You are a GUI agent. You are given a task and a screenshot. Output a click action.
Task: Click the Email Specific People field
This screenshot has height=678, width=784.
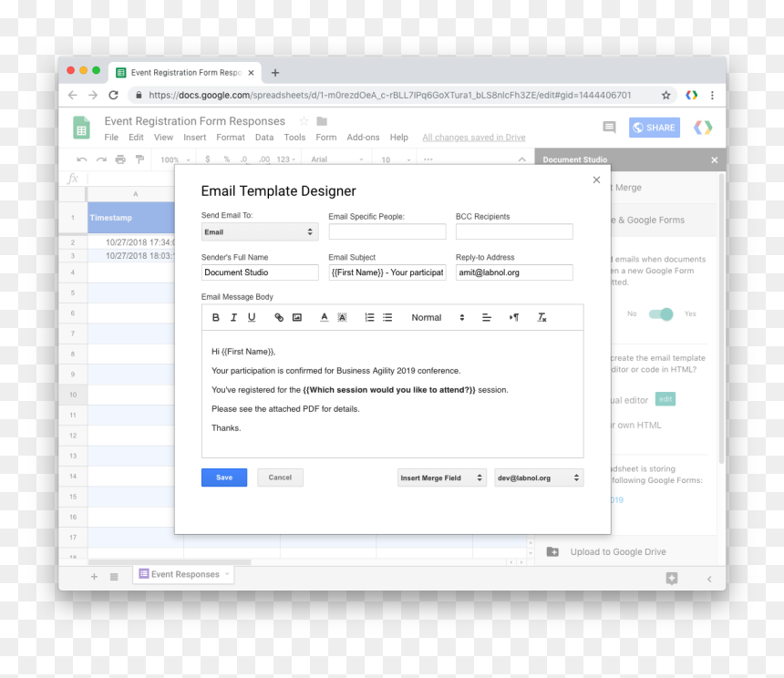coord(387,231)
